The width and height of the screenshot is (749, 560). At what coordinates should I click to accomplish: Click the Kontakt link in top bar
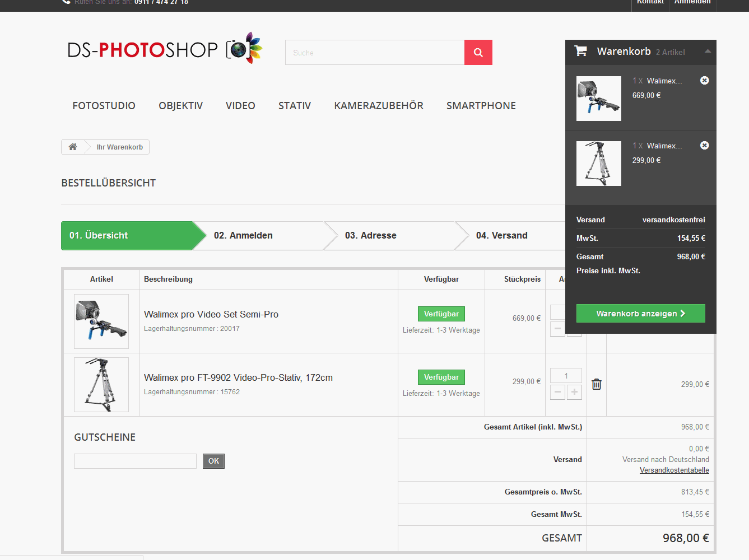tap(650, 3)
